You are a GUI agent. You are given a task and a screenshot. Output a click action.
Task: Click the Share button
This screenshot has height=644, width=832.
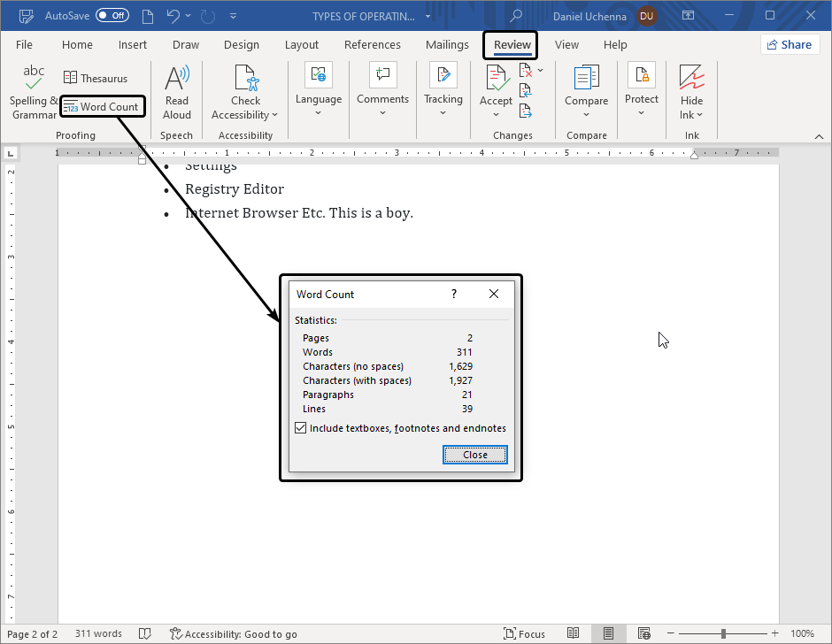[x=790, y=45]
